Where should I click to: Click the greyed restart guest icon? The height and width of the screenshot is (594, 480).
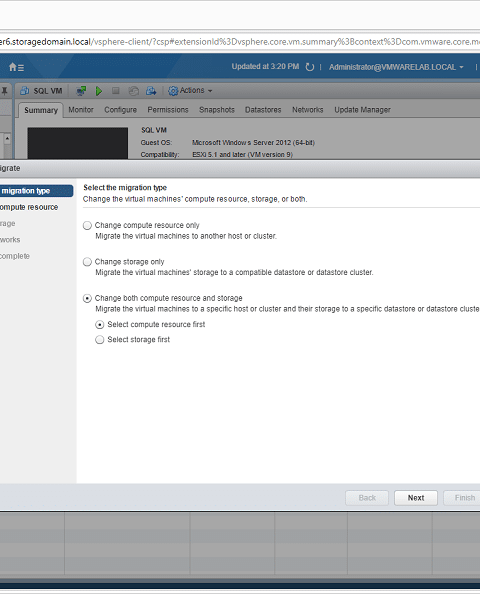point(133,91)
